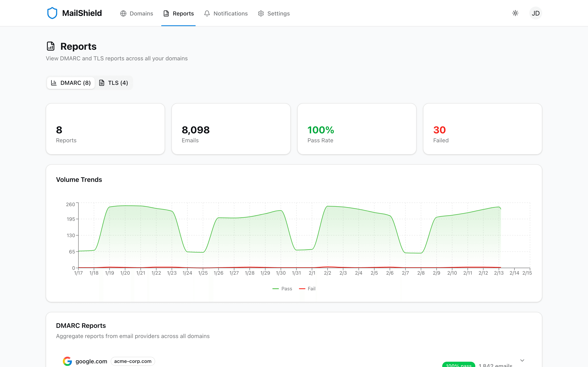Toggle light mode with the sun icon
Viewport: 588px width, 367px height.
point(515,13)
